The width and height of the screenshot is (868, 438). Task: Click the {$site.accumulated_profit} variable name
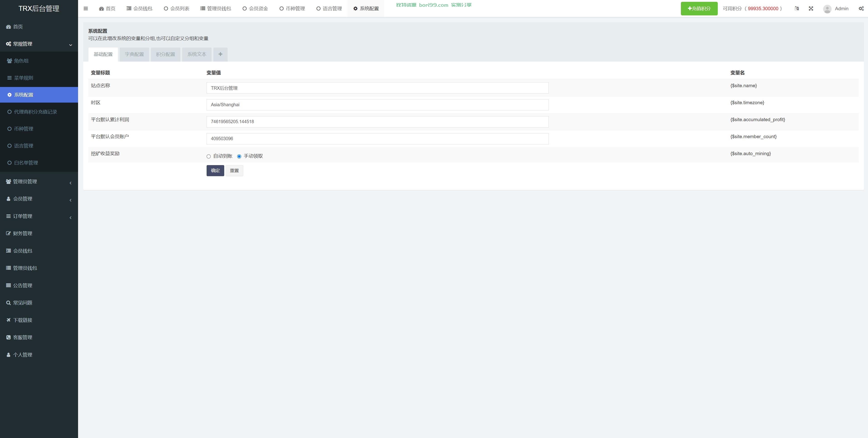[758, 120]
